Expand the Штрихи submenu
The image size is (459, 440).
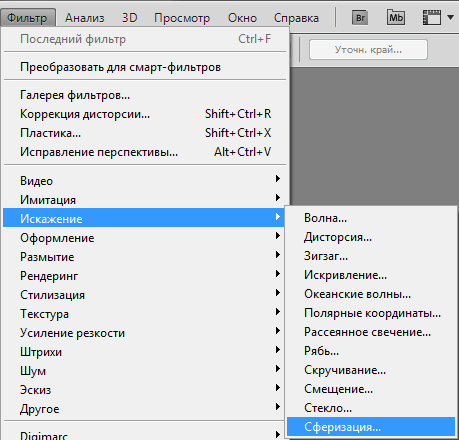(145, 352)
